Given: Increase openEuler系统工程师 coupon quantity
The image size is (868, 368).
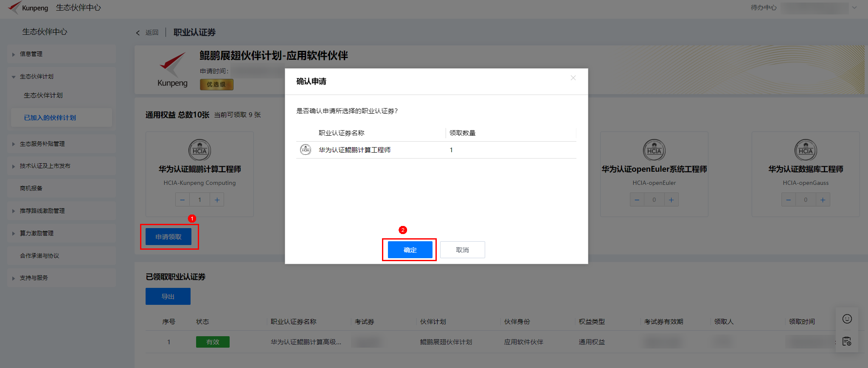Looking at the screenshot, I should (x=671, y=200).
